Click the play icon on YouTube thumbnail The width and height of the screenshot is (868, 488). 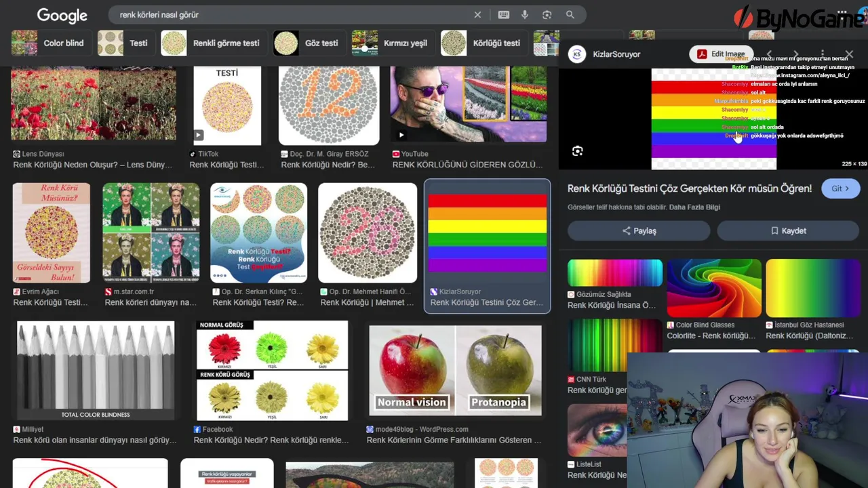point(401,135)
